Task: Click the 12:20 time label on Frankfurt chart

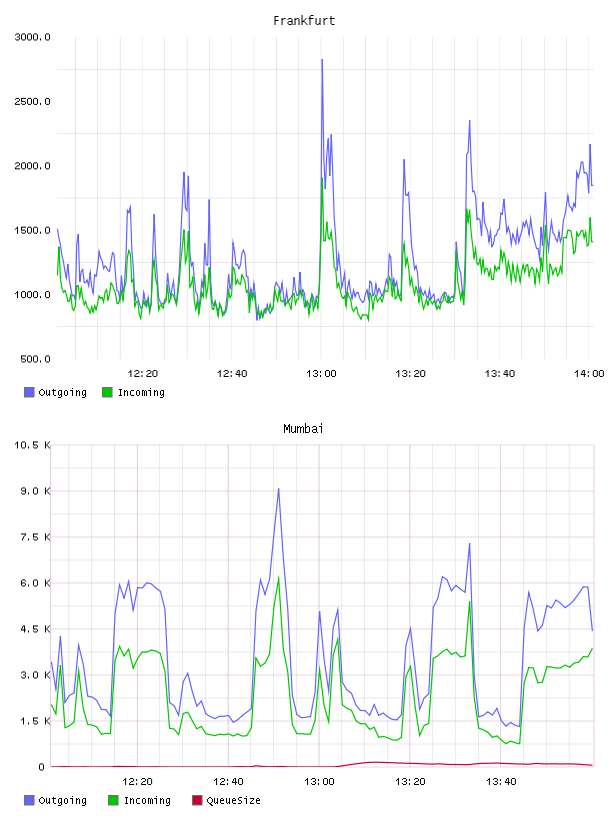Action: (x=143, y=374)
